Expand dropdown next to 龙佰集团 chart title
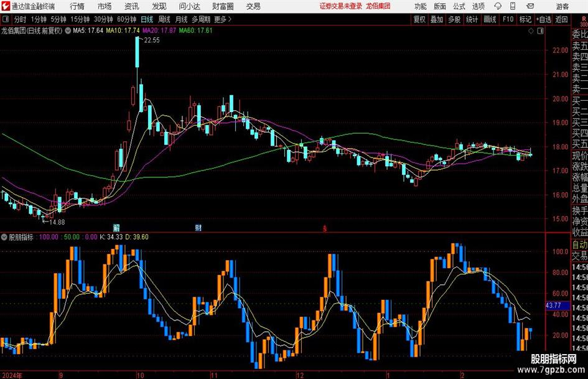Viewport: 588px width, 379px height. click(68, 30)
